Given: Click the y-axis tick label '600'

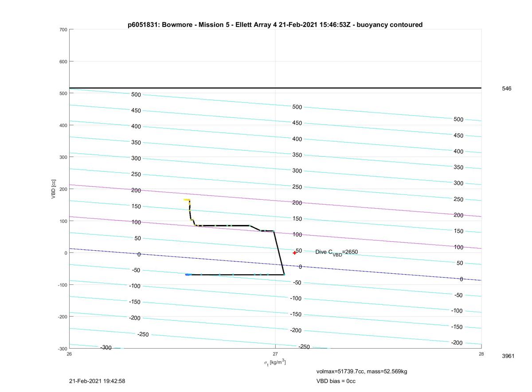Looking at the screenshot, I should point(63,62).
